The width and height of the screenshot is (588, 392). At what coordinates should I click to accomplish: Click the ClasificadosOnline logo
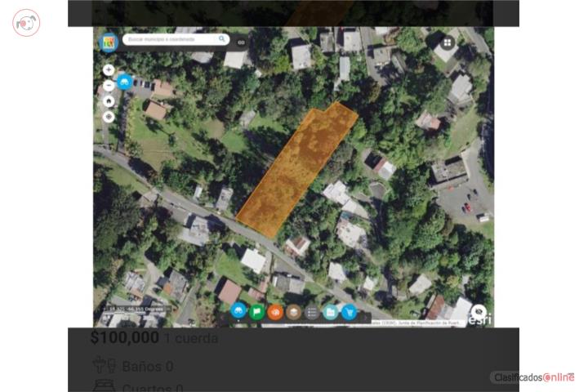[x=532, y=377]
